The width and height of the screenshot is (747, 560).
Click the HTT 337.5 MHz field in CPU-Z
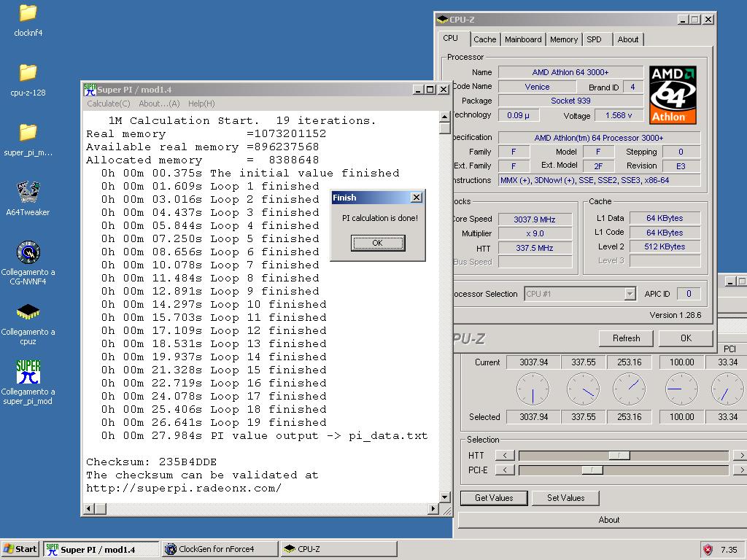pyautogui.click(x=535, y=248)
